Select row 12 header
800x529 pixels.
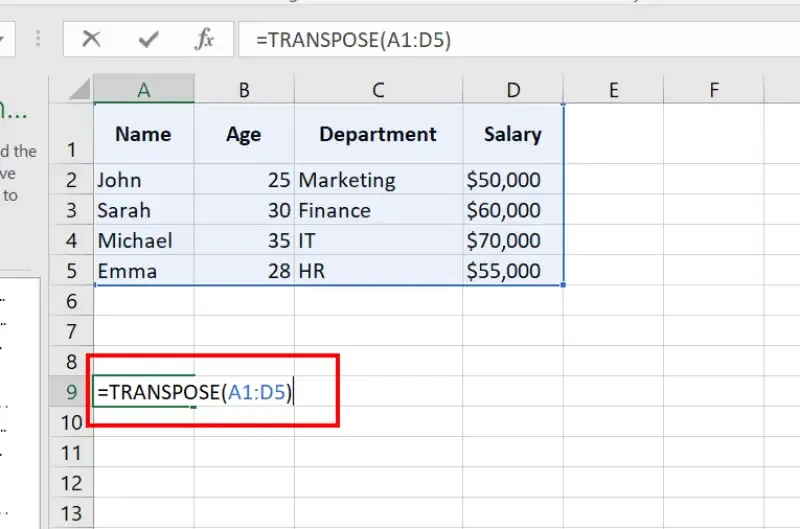[x=71, y=483]
